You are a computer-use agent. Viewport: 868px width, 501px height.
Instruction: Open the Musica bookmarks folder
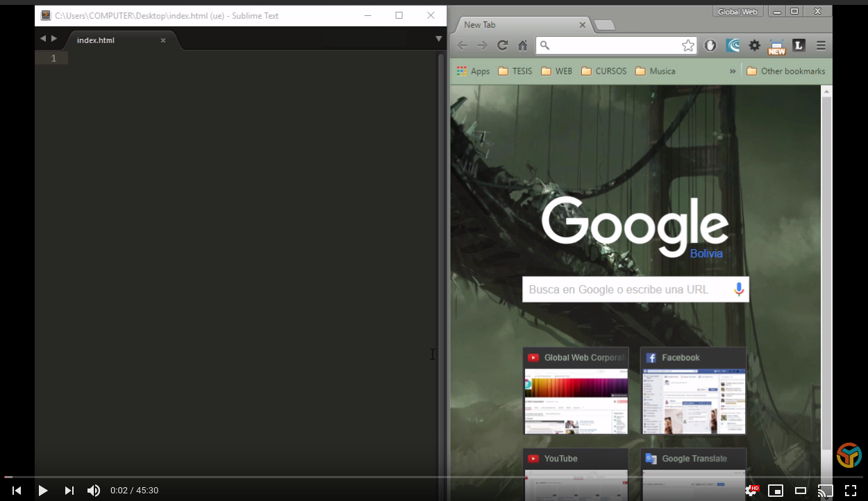(x=656, y=71)
